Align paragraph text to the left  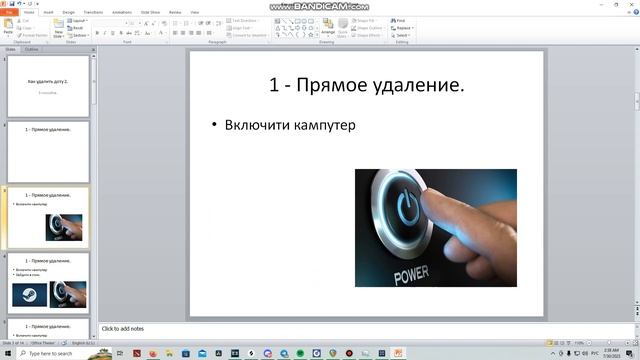pos(175,33)
